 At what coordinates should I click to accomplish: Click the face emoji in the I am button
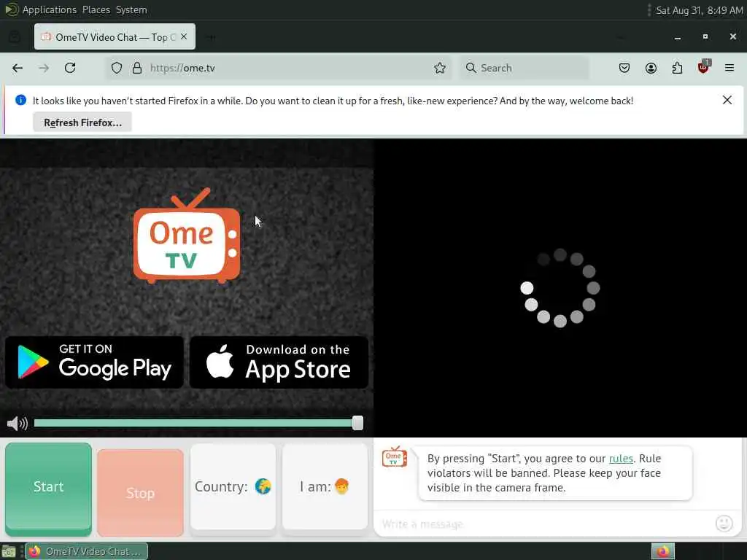341,486
